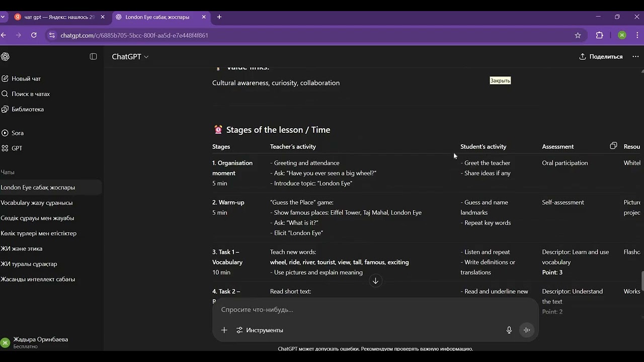Open Vocabulary жазу сұранысы chat

(37, 203)
